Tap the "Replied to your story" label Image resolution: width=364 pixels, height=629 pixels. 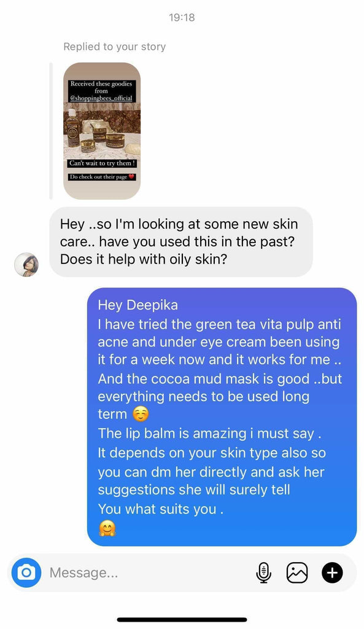coord(115,47)
